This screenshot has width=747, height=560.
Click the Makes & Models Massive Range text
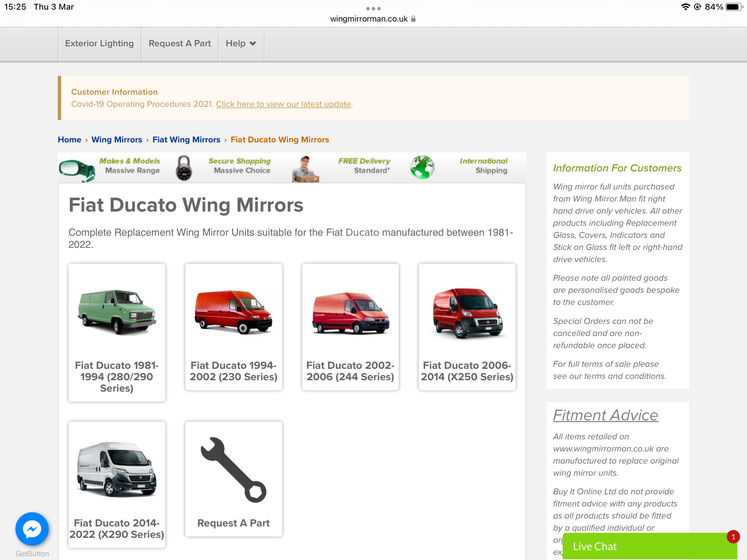(x=130, y=166)
